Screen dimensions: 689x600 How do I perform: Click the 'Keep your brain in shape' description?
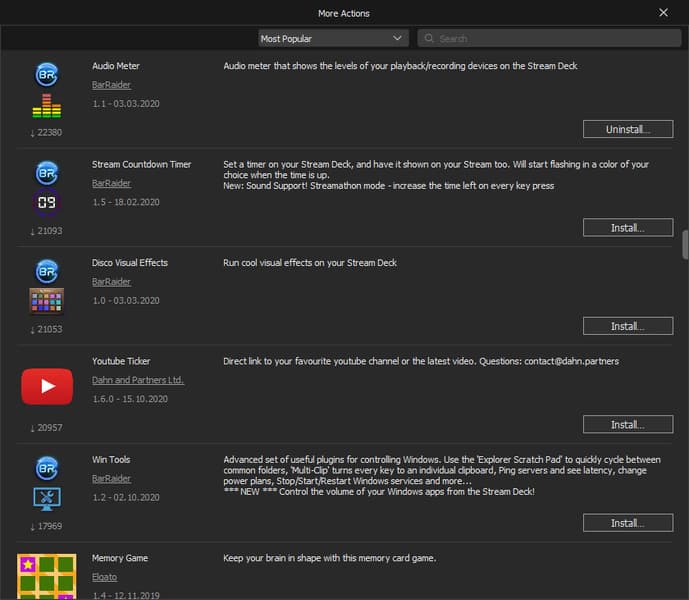tap(330, 558)
